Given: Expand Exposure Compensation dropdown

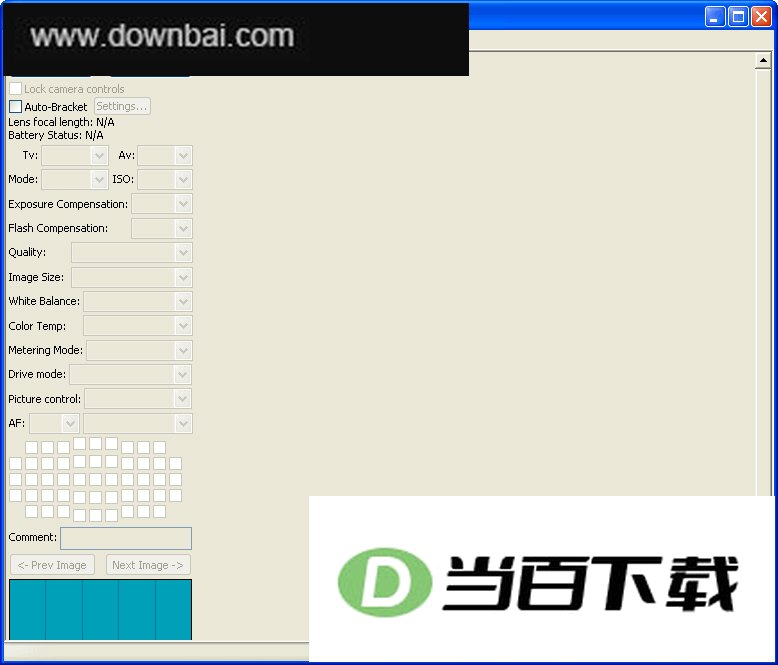Looking at the screenshot, I should click(x=162, y=203).
